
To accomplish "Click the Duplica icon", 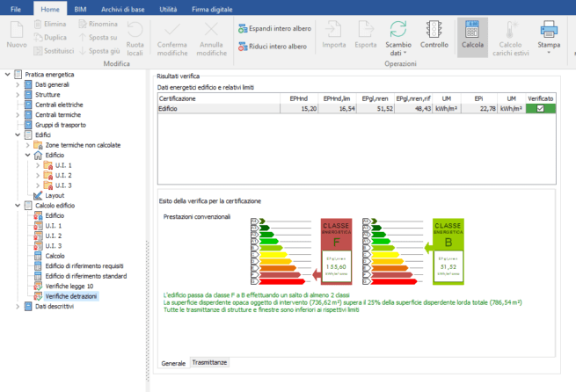I will [38, 38].
